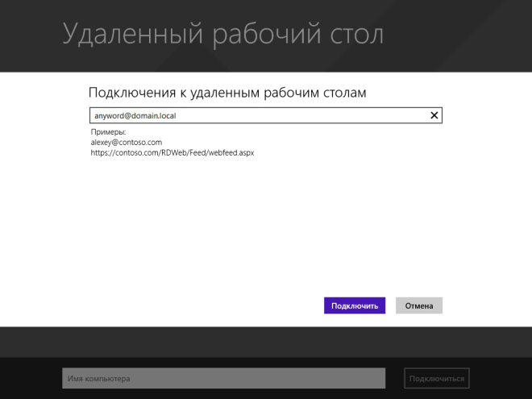Click the Подключиться button in bottom bar

click(x=437, y=378)
